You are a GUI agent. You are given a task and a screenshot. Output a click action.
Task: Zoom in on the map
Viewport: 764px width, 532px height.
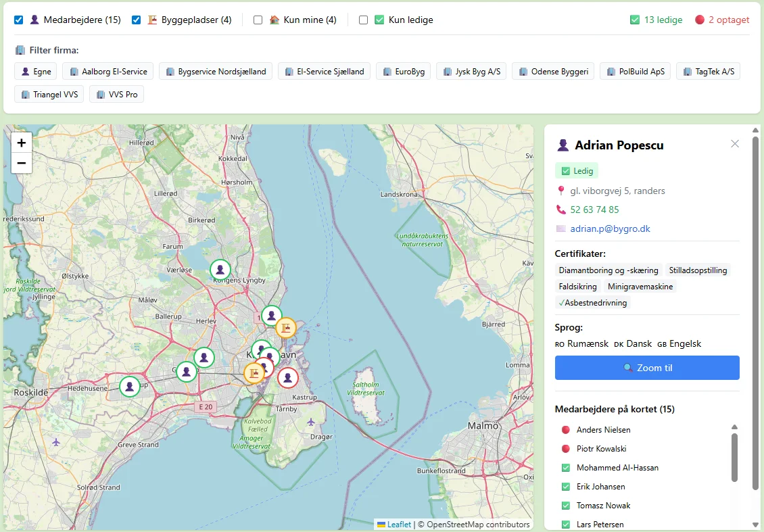point(22,143)
